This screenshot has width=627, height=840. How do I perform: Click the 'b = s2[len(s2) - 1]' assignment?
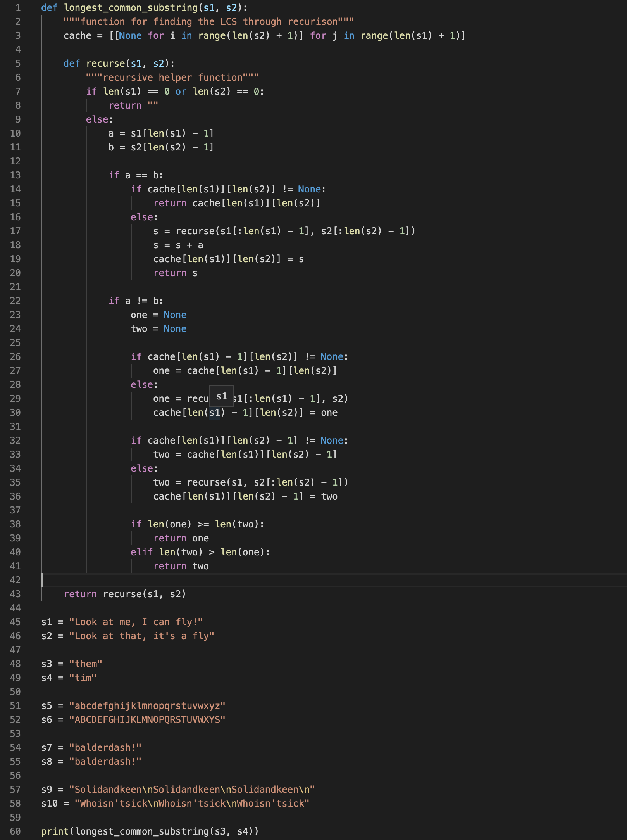pyautogui.click(x=161, y=147)
